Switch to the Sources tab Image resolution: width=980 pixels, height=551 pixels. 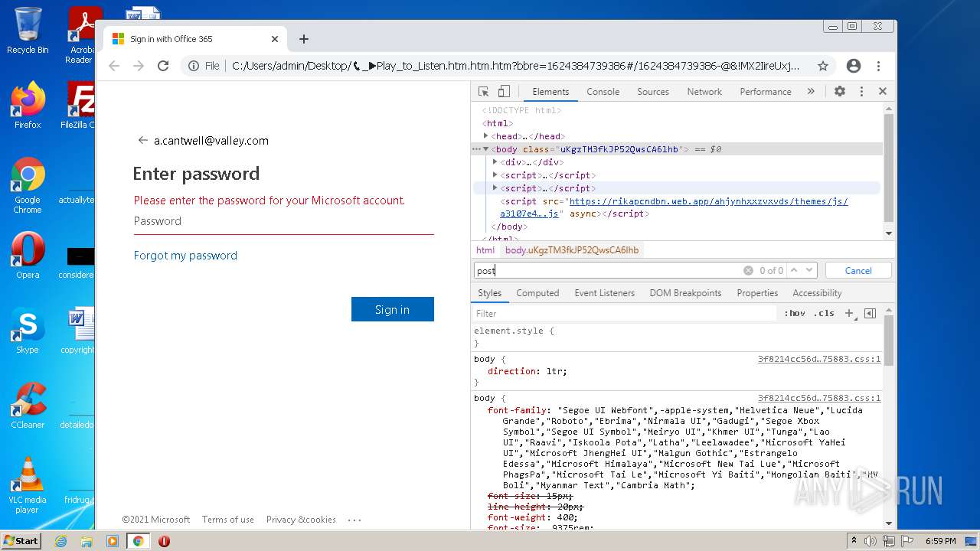coord(653,91)
